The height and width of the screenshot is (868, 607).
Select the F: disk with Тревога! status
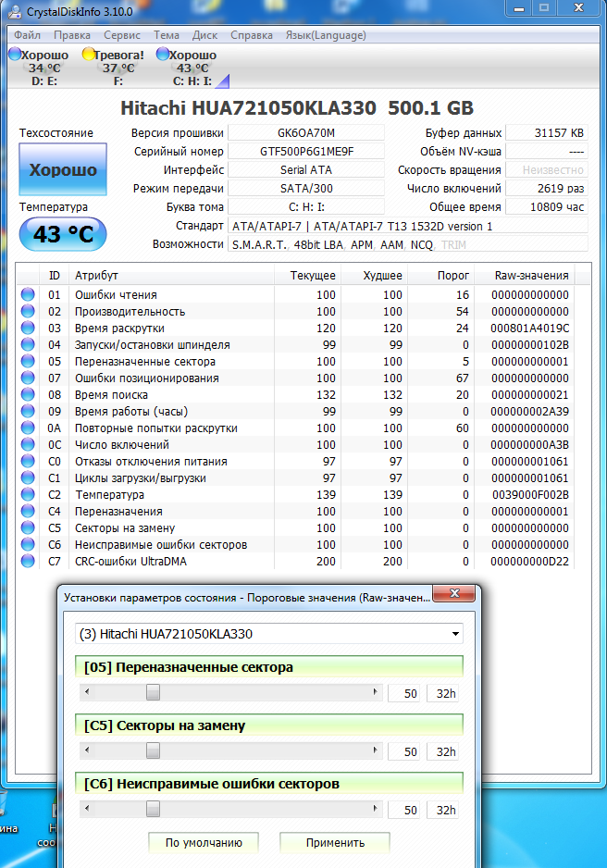(x=114, y=68)
